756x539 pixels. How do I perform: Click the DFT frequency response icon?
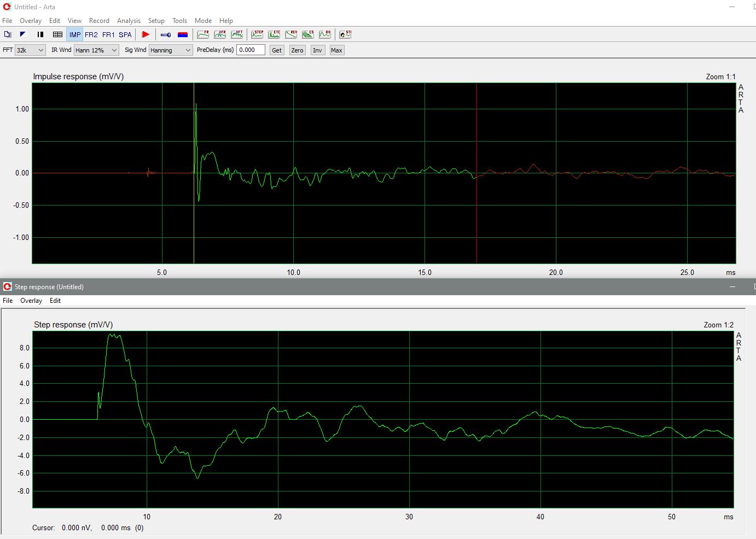point(237,34)
